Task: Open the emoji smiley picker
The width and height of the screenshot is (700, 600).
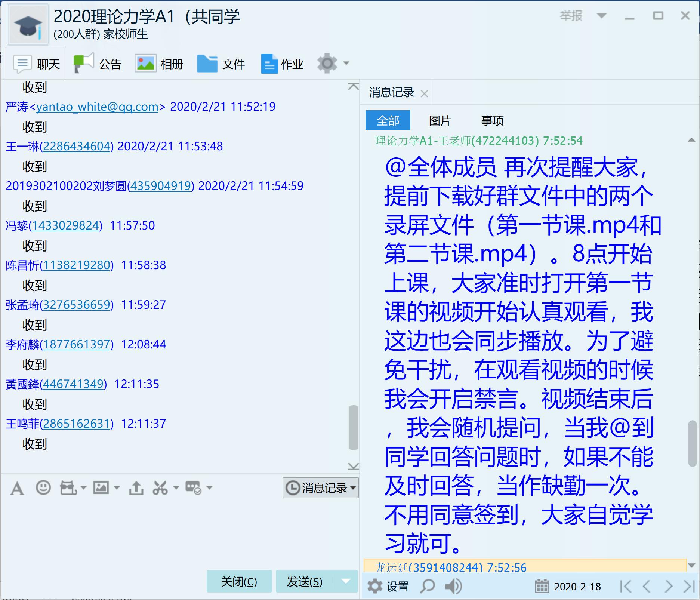Action: click(43, 488)
